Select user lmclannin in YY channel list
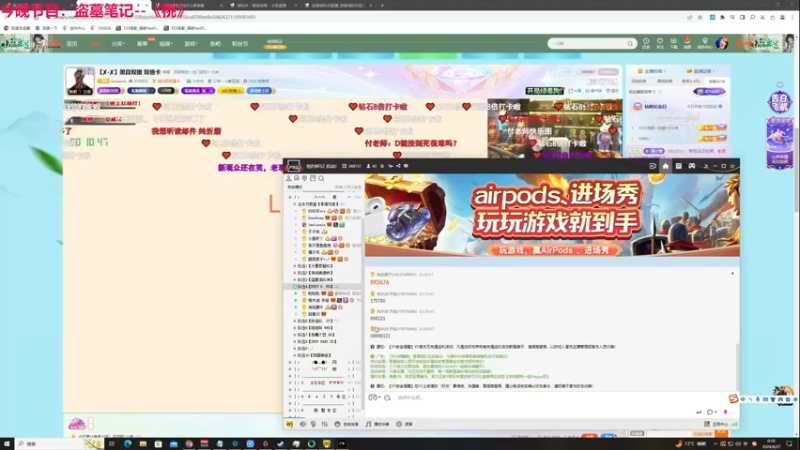 317,224
